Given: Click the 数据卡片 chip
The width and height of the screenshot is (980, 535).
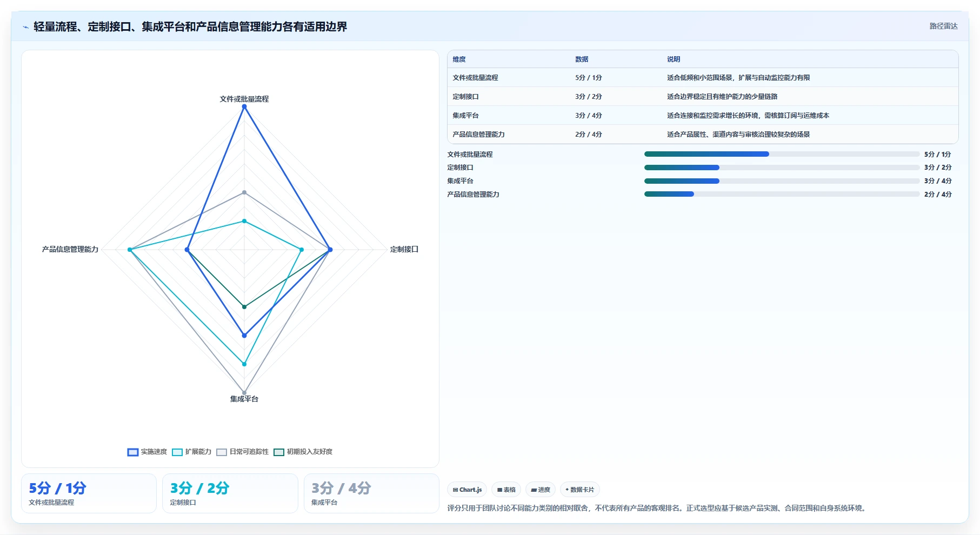Looking at the screenshot, I should pyautogui.click(x=579, y=490).
